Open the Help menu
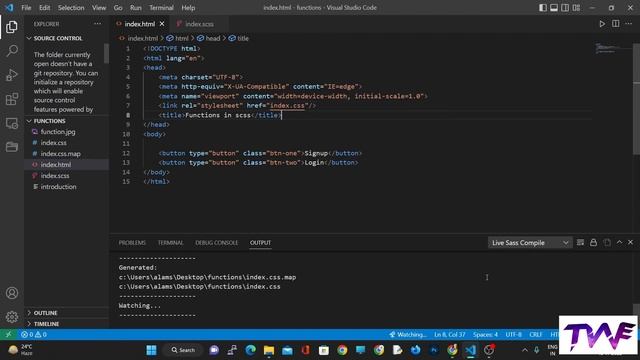The height and width of the screenshot is (360, 640). 188,7
